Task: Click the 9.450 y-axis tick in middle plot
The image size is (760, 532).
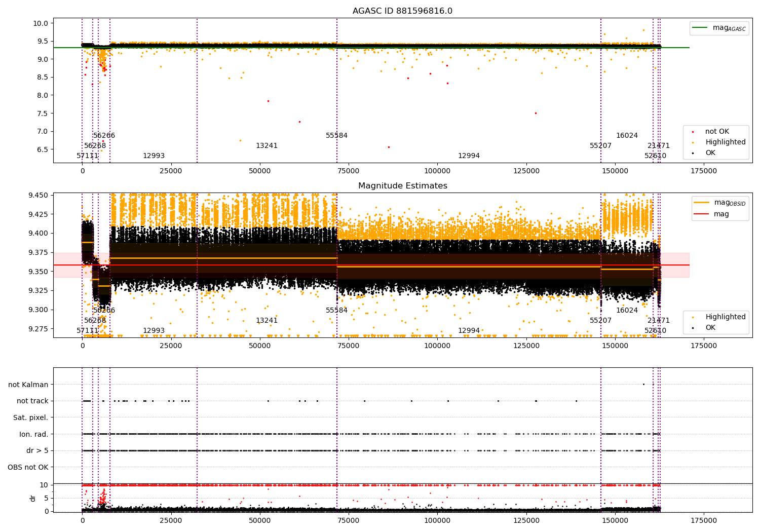Action: click(x=38, y=195)
